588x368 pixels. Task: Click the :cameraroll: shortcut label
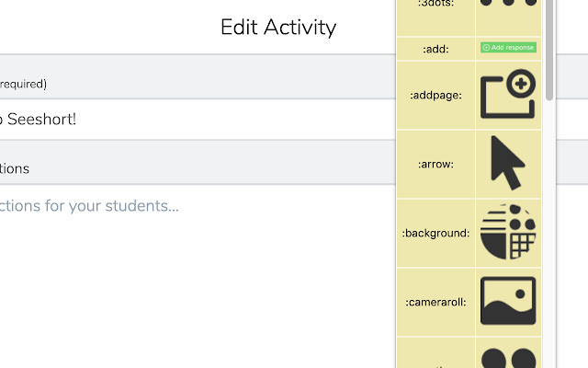[435, 302]
